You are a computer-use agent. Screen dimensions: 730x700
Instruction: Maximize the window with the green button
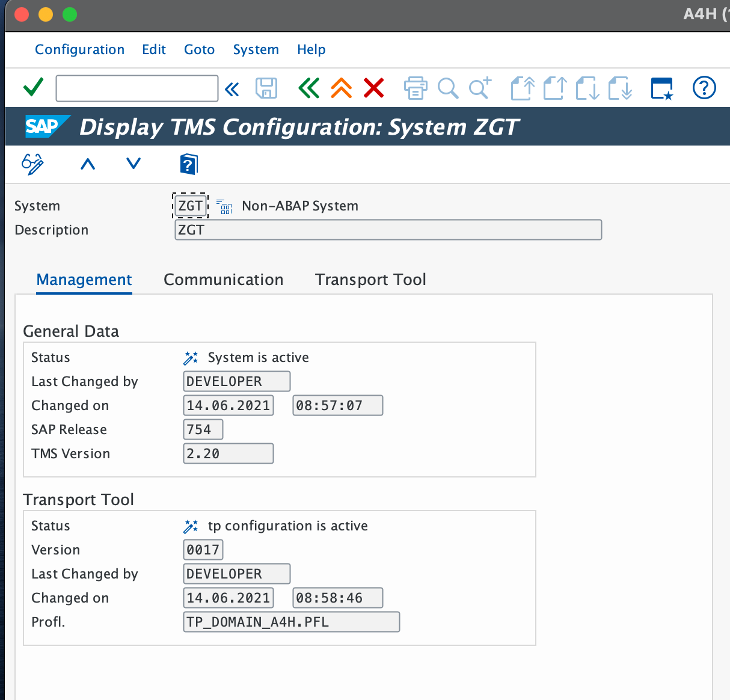[x=70, y=14]
